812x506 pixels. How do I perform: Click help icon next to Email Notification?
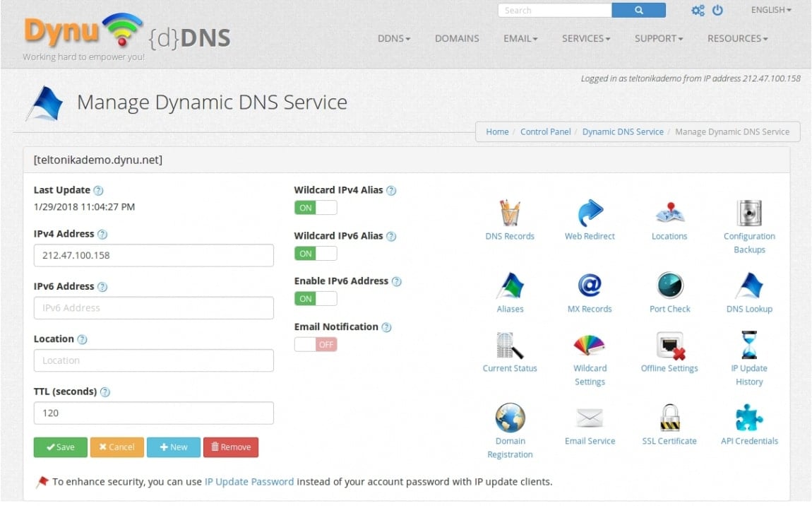pos(386,327)
